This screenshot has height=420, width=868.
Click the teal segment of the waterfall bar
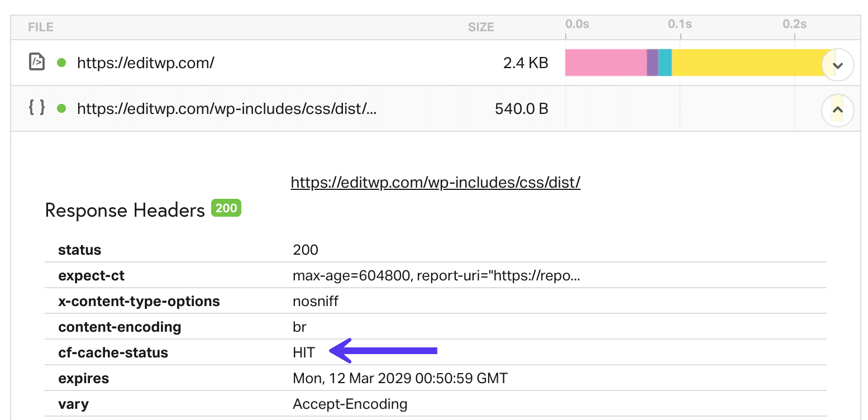(x=665, y=63)
